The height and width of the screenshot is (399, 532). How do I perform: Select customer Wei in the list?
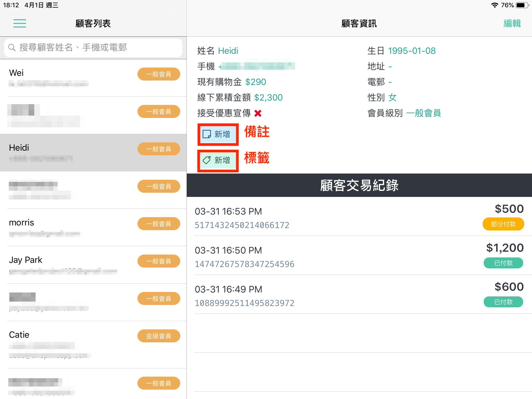coord(93,78)
